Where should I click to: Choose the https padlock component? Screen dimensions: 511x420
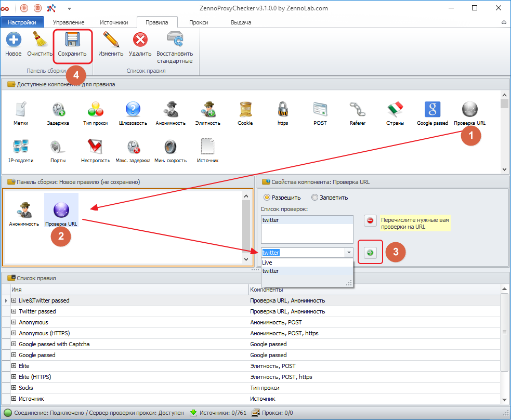(282, 110)
